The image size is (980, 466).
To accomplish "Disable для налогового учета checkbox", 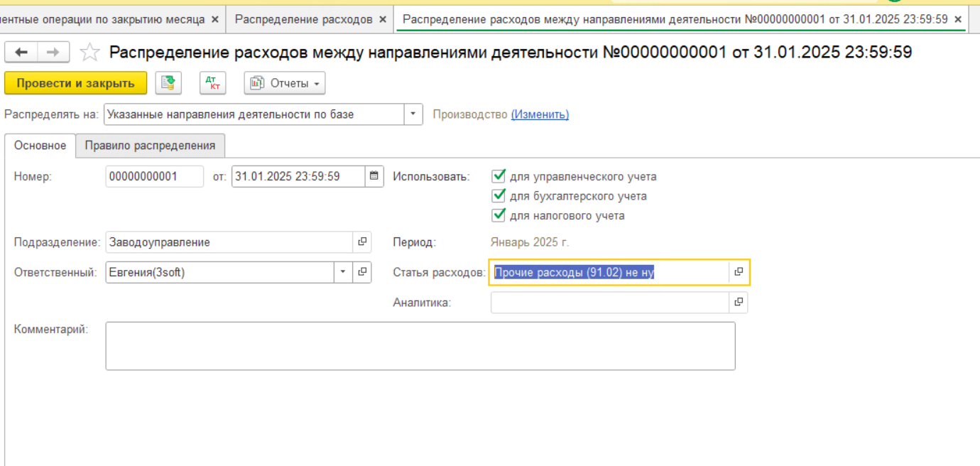I will point(499,215).
